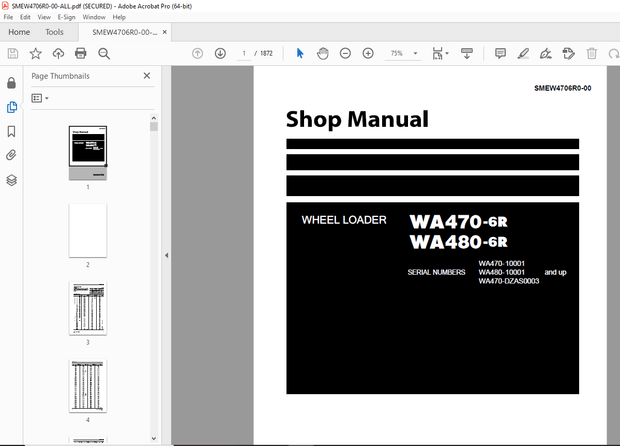Click the "Shop Manual" title text
620x446 pixels.
[x=357, y=119]
